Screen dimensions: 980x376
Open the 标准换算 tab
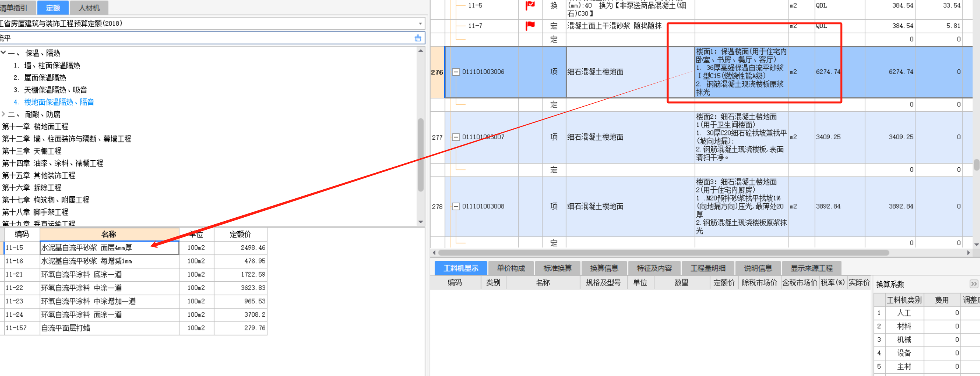click(557, 268)
